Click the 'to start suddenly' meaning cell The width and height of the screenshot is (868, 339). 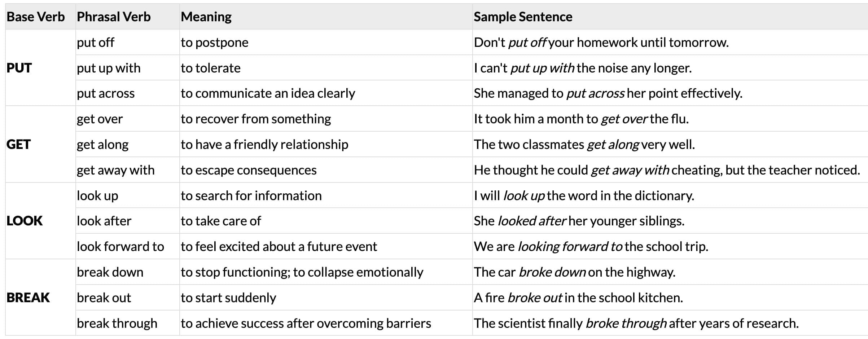tap(228, 298)
